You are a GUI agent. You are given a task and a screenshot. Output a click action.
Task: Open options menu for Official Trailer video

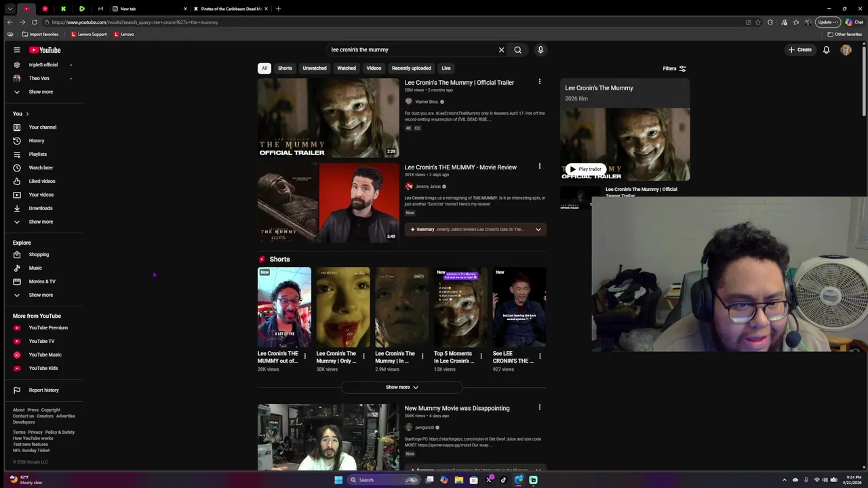click(540, 82)
